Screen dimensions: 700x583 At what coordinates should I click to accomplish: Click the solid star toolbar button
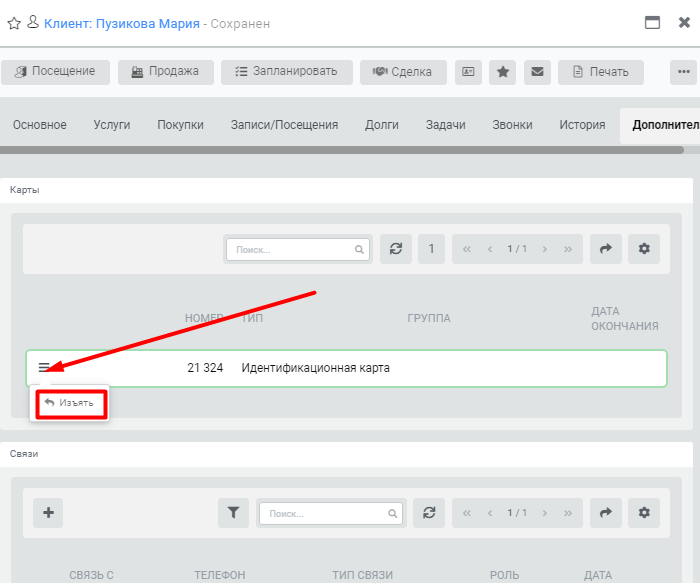click(x=503, y=72)
